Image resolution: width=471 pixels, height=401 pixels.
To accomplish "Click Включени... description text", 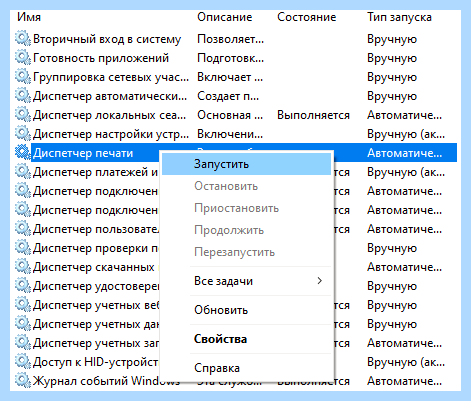I will pos(230,134).
